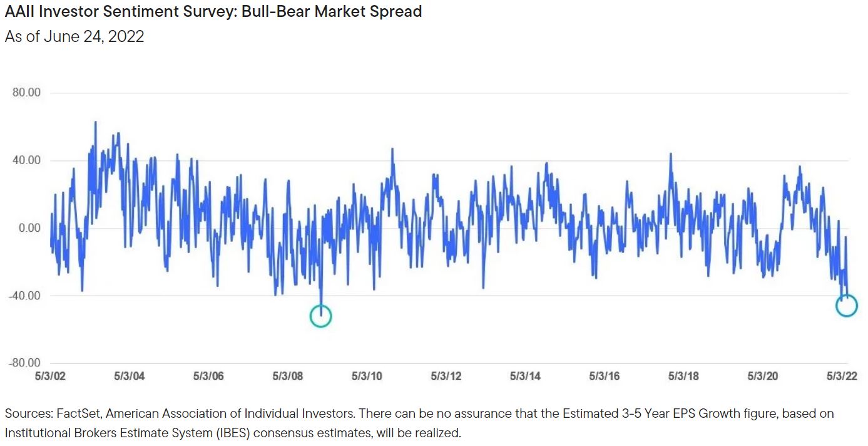Click the 5/3/12 x-axis date label
This screenshot has height=446, width=868.
(x=446, y=376)
